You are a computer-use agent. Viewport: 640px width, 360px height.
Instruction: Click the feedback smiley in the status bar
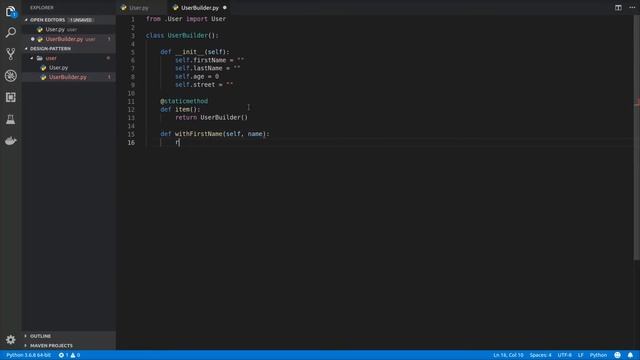[617, 355]
